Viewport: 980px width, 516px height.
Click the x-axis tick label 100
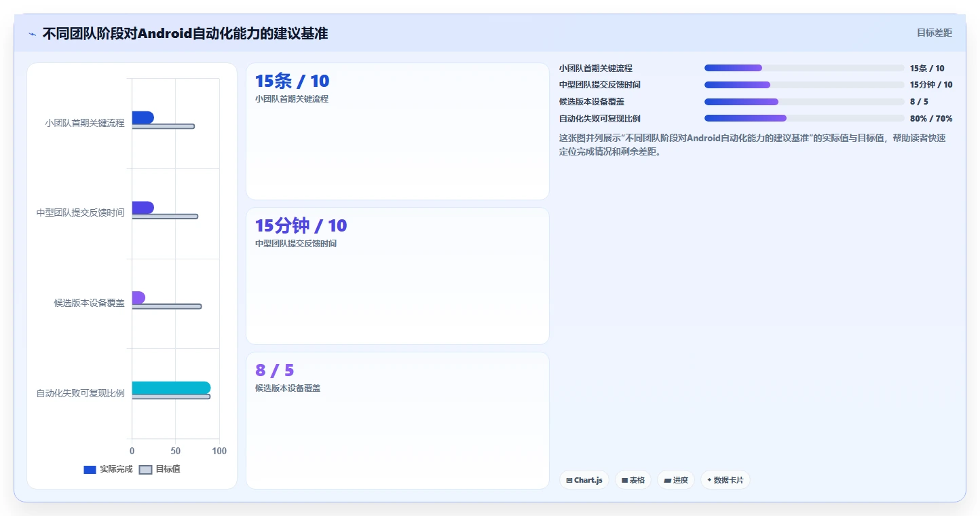point(219,451)
